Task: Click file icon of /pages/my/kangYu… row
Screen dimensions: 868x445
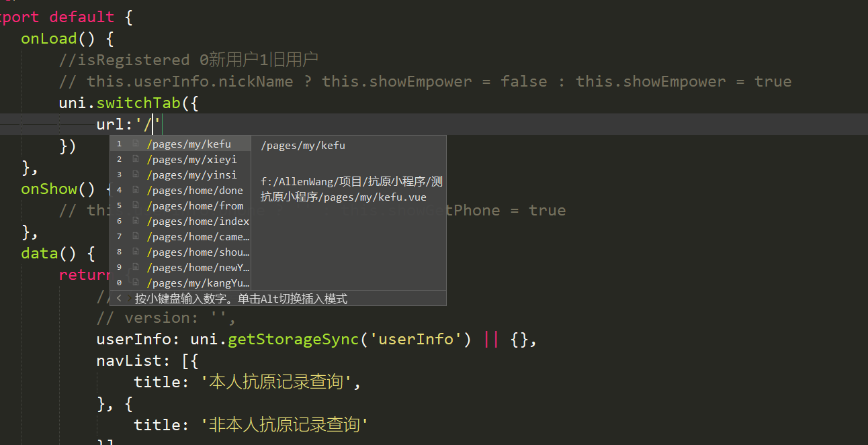Action: pyautogui.click(x=136, y=283)
